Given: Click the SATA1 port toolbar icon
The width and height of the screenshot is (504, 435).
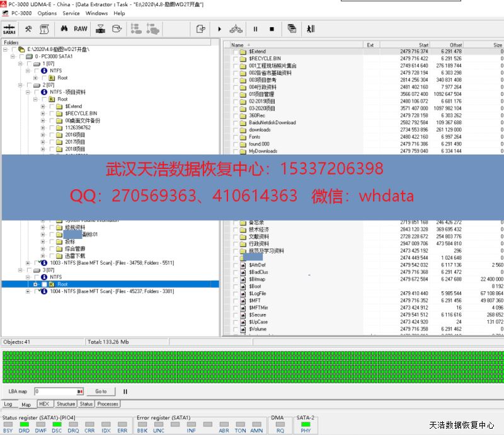Looking at the screenshot, I should (9, 28).
